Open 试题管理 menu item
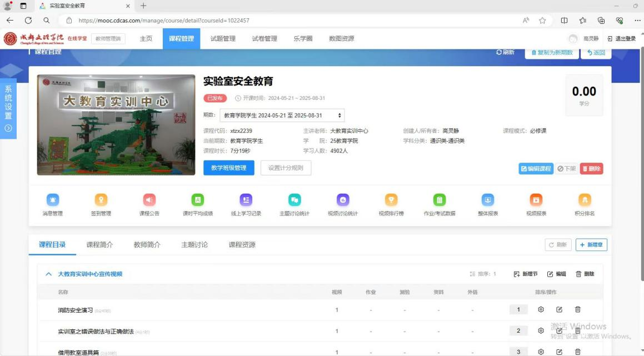The height and width of the screenshot is (356, 644). (x=223, y=38)
